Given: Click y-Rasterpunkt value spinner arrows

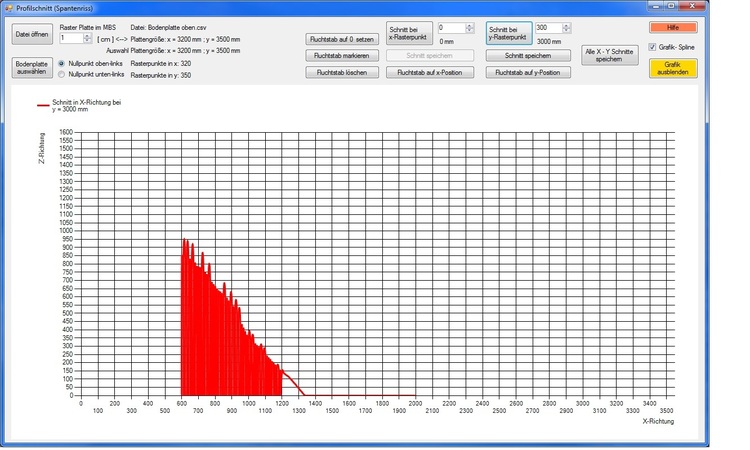Looking at the screenshot, I should pyautogui.click(x=568, y=28).
